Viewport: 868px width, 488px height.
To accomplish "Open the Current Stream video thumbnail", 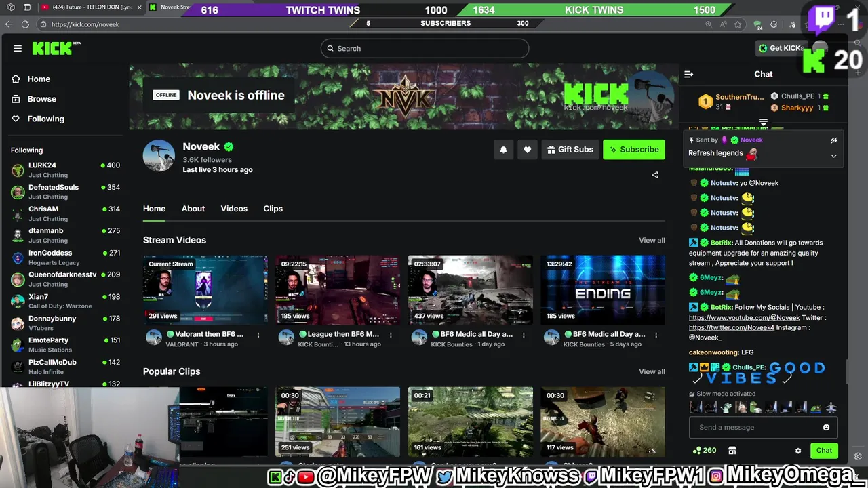I will coord(205,290).
